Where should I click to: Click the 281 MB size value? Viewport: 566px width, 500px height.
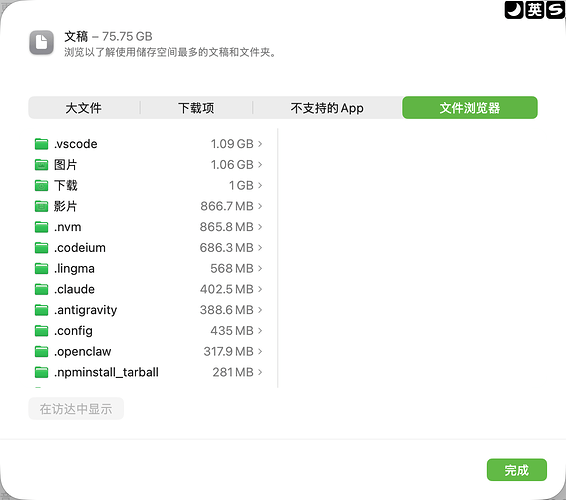(x=233, y=373)
